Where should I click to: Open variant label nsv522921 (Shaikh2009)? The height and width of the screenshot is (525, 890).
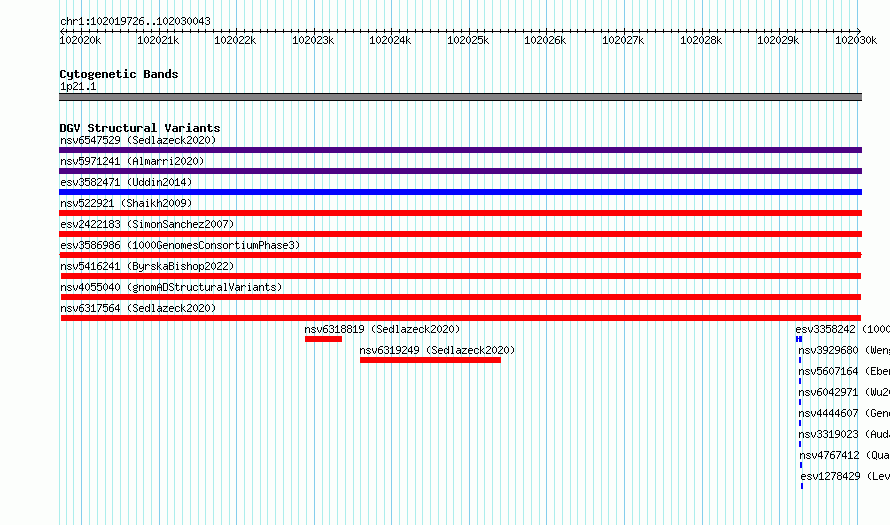click(126, 203)
